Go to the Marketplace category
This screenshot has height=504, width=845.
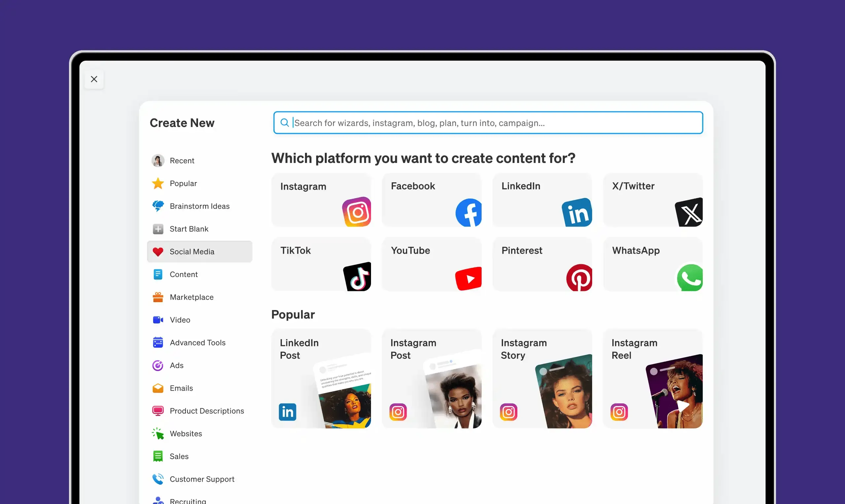coord(192,297)
